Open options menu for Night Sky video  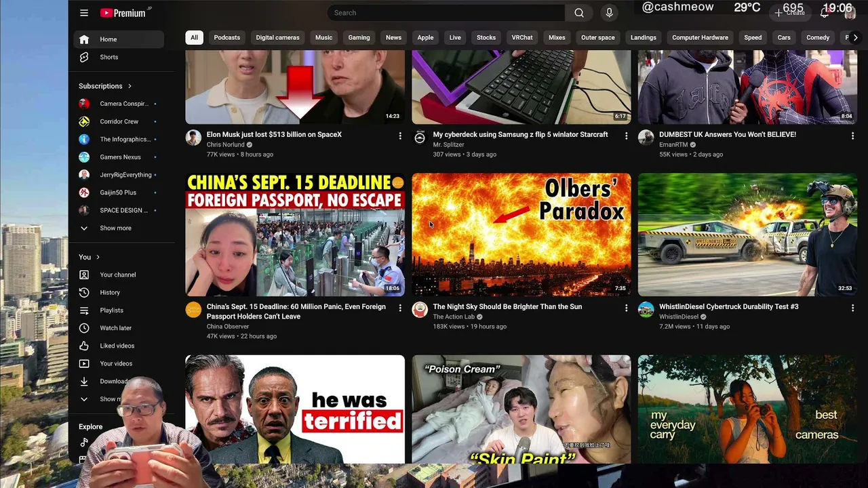(x=626, y=308)
